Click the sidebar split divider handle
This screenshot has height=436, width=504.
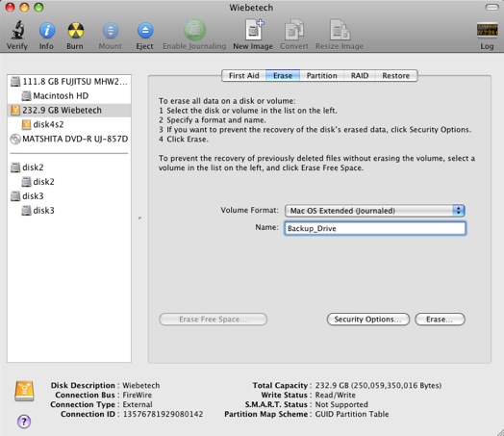(139, 218)
